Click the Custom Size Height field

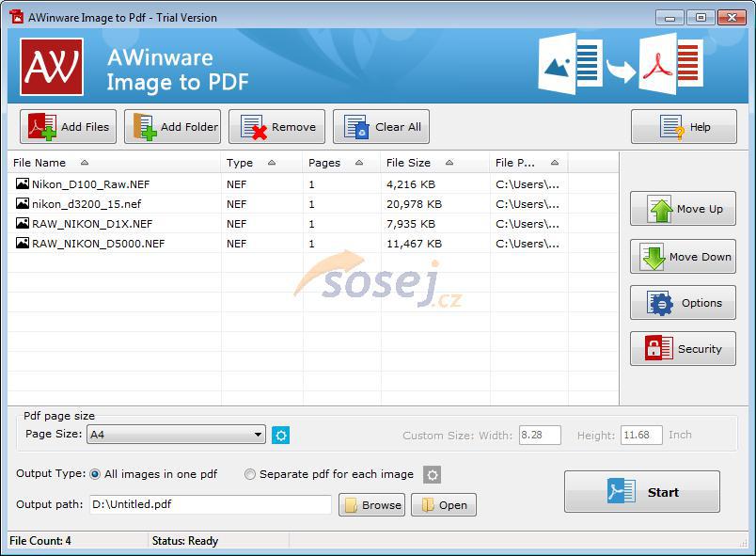coord(641,435)
